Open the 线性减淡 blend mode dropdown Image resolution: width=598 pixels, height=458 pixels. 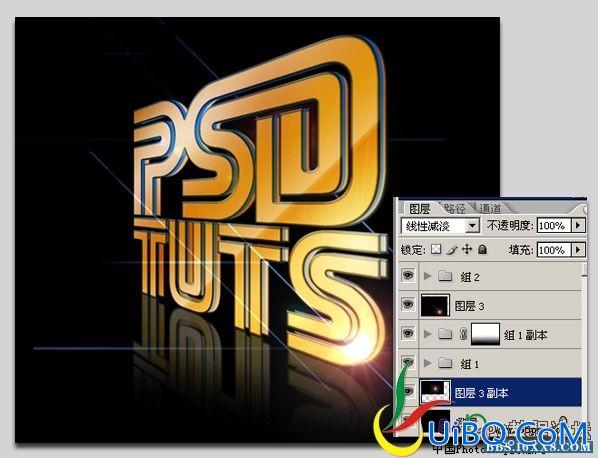coord(440,226)
